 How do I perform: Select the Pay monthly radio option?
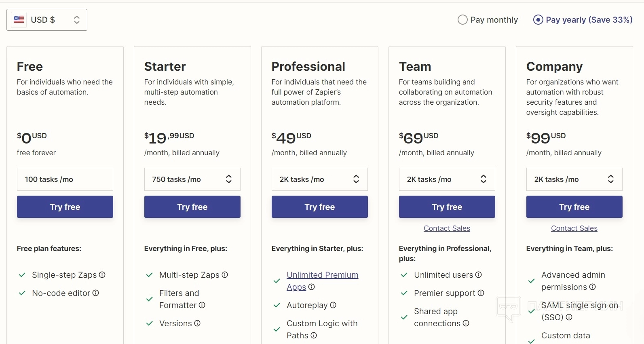click(x=462, y=20)
